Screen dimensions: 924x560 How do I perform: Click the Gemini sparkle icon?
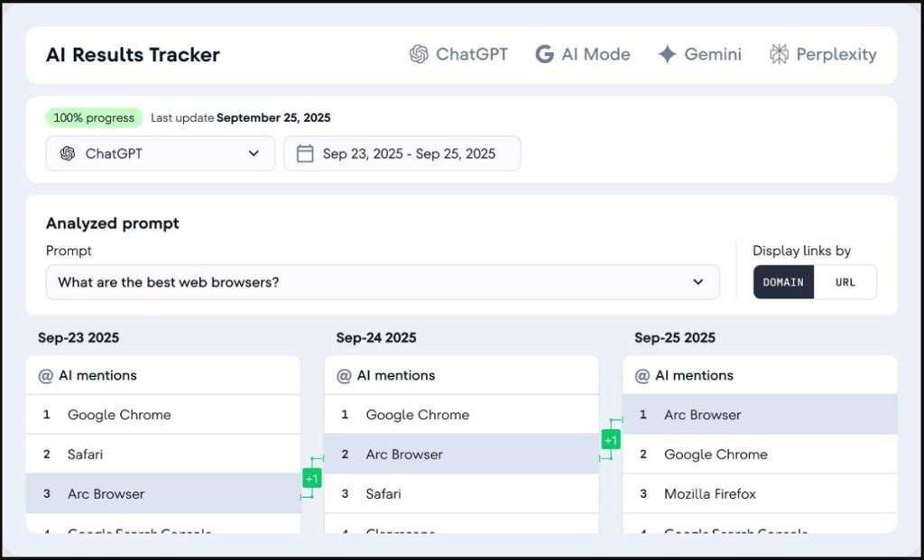click(x=667, y=54)
